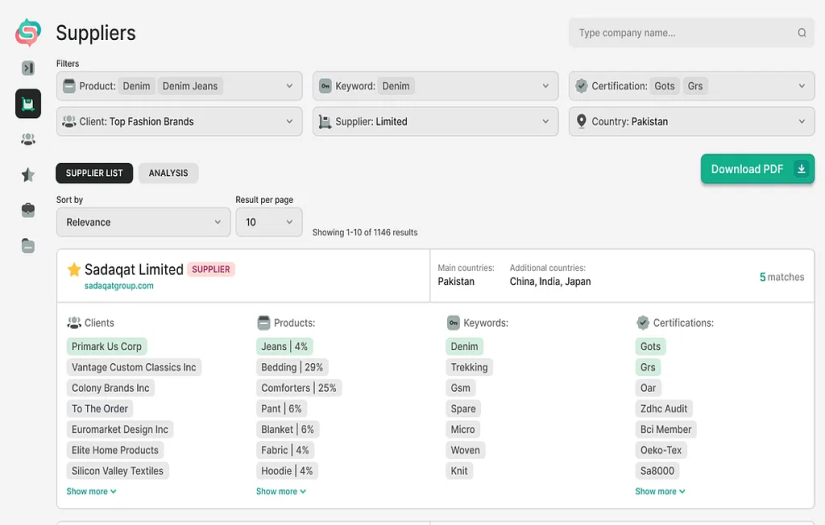The height and width of the screenshot is (525, 825).
Task: Open the Result per page dropdown
Action: pos(269,222)
